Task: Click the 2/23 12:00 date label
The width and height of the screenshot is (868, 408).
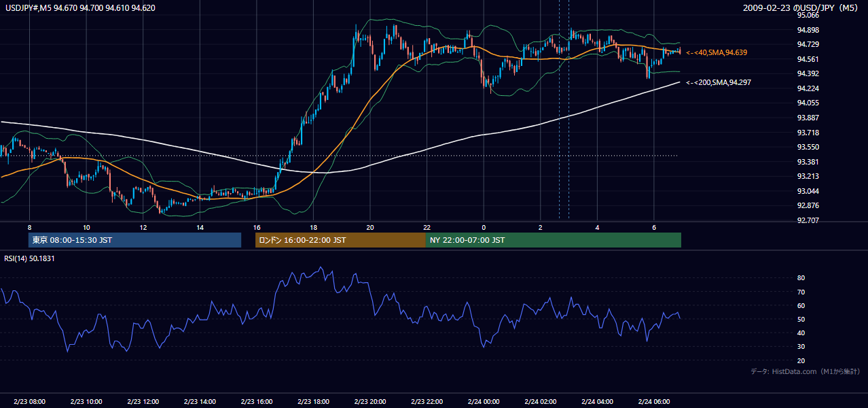Action: tap(143, 402)
